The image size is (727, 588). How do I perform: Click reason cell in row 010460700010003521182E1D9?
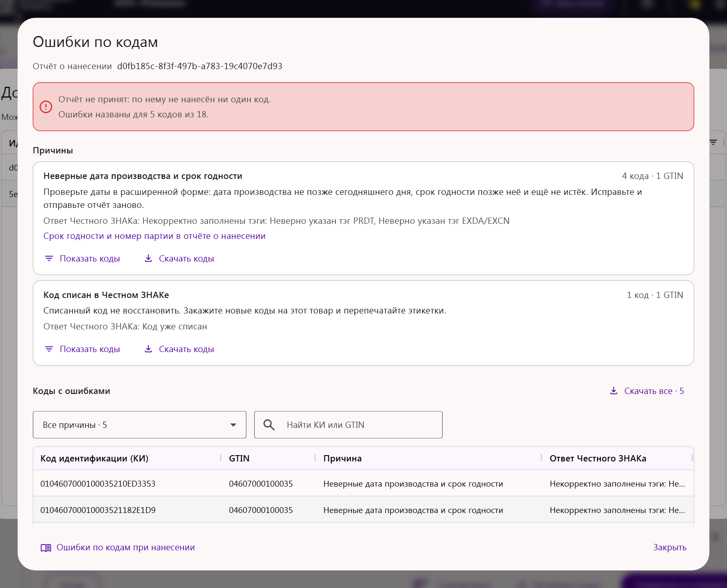(413, 510)
